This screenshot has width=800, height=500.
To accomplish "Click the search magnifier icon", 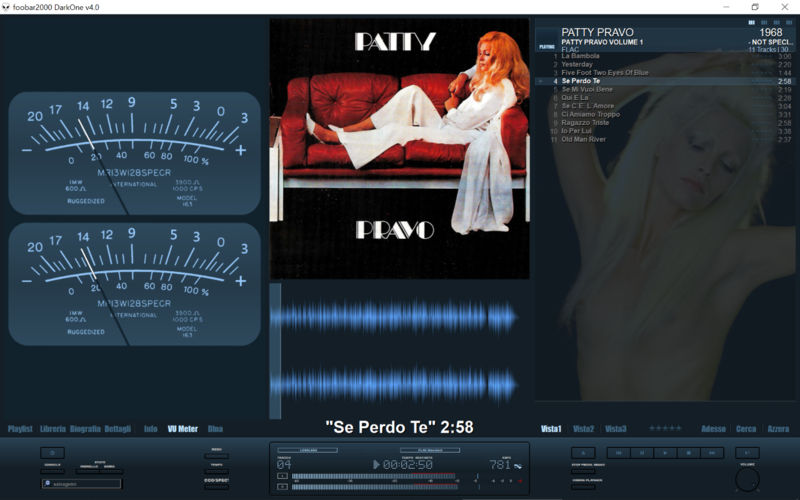I will [48, 484].
